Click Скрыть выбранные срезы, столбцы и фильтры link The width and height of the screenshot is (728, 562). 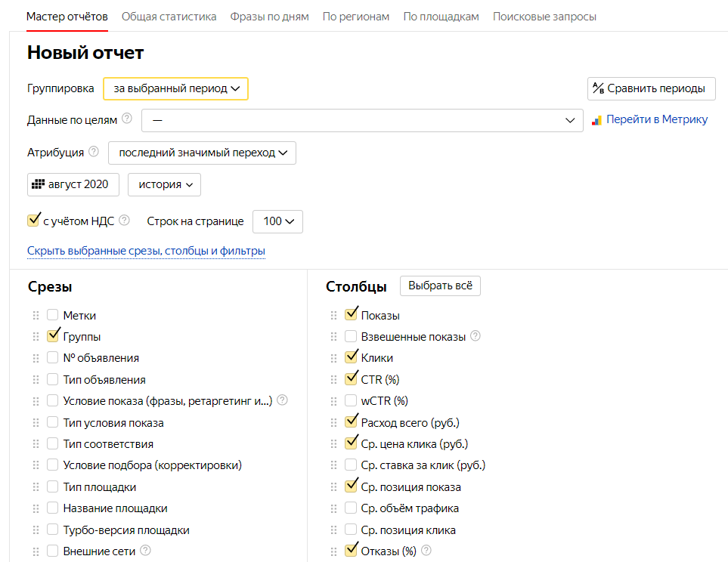(146, 251)
